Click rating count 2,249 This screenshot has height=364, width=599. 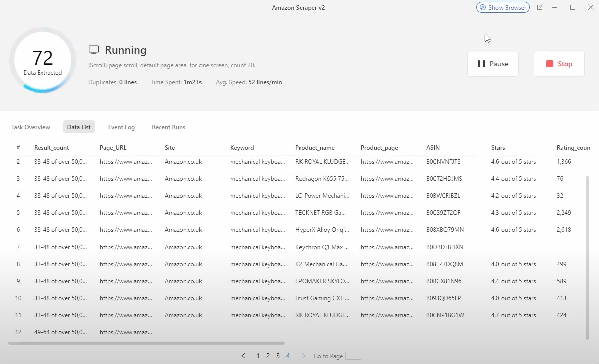coord(564,213)
